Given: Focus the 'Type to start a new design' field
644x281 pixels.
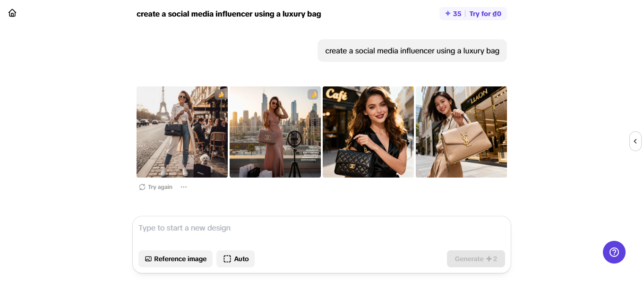Looking at the screenshot, I should tap(321, 228).
